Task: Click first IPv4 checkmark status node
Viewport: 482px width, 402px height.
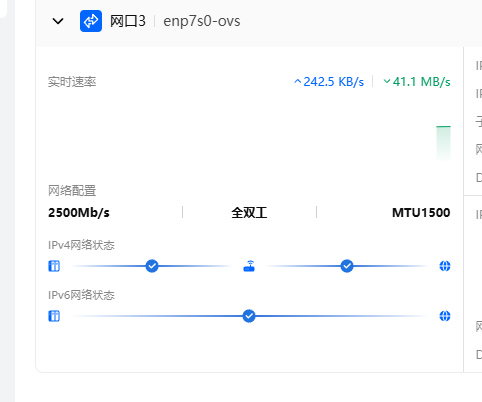Action: (x=152, y=266)
